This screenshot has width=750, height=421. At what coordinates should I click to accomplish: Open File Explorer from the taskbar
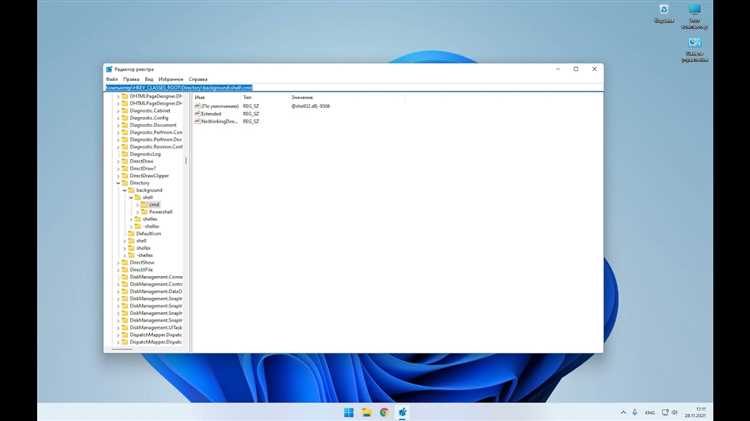(366, 412)
